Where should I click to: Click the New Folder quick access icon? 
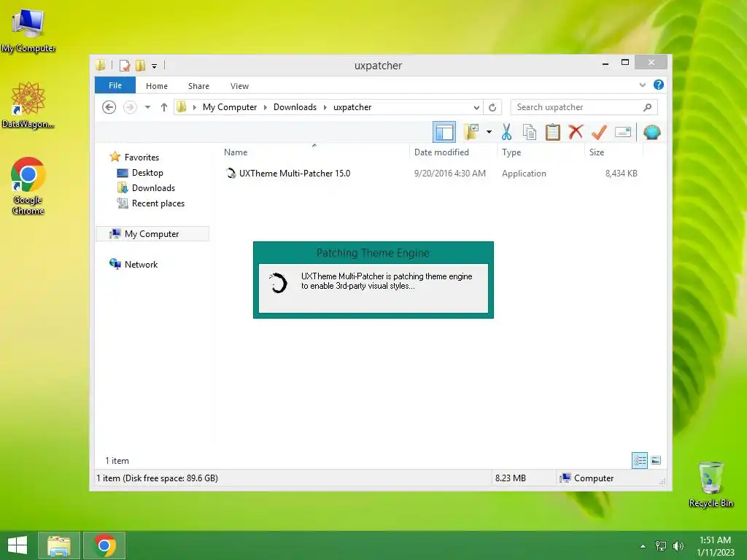[141, 66]
